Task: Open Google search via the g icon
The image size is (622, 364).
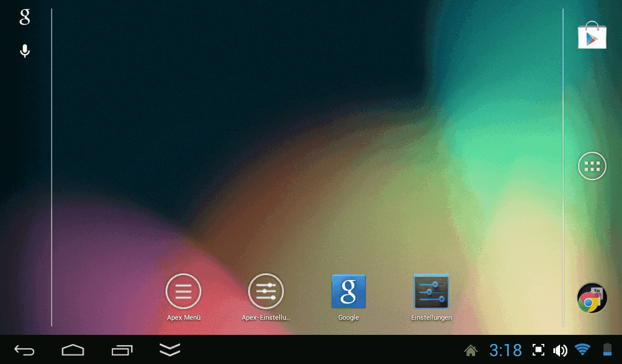Action: point(24,17)
